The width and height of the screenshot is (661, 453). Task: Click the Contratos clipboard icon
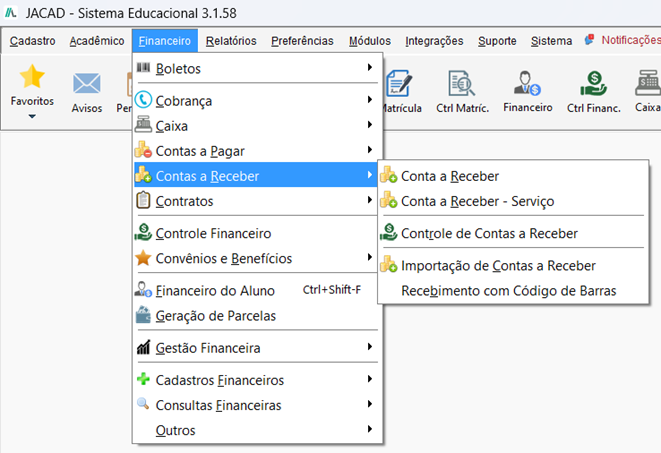pyautogui.click(x=143, y=200)
